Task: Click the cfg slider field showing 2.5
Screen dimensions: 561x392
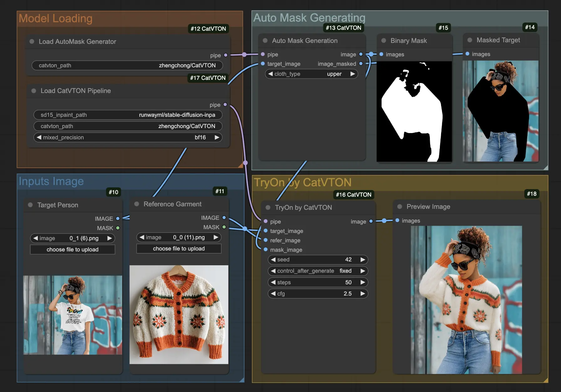Action: coord(318,294)
